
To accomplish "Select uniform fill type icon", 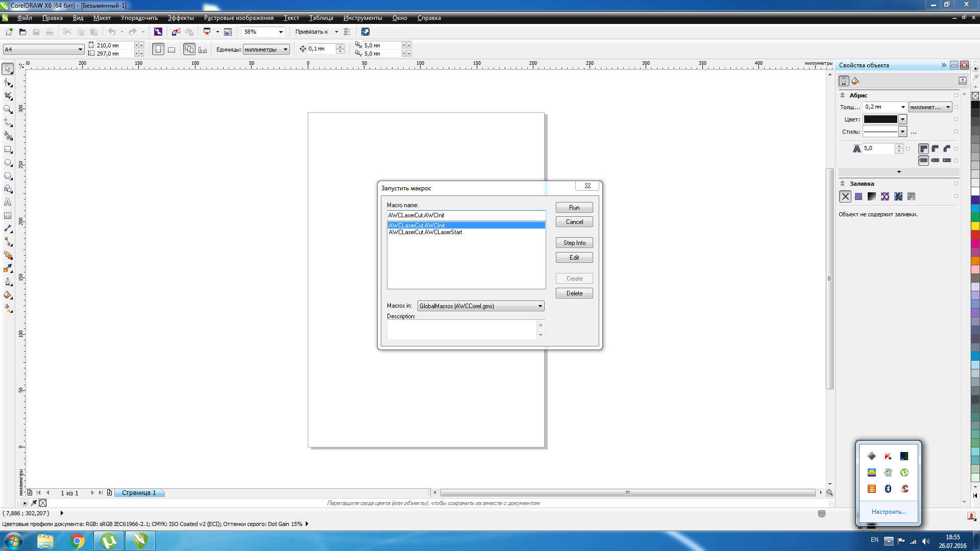I will point(859,196).
